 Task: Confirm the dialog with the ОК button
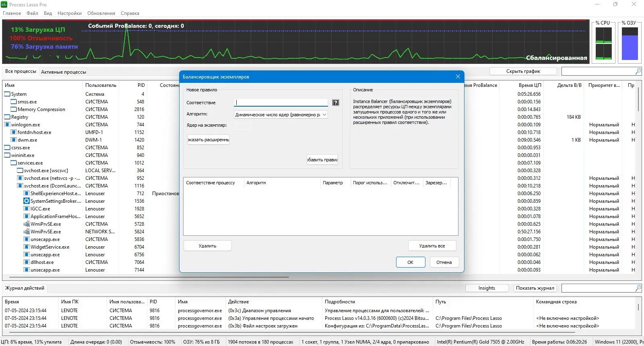[x=411, y=262]
